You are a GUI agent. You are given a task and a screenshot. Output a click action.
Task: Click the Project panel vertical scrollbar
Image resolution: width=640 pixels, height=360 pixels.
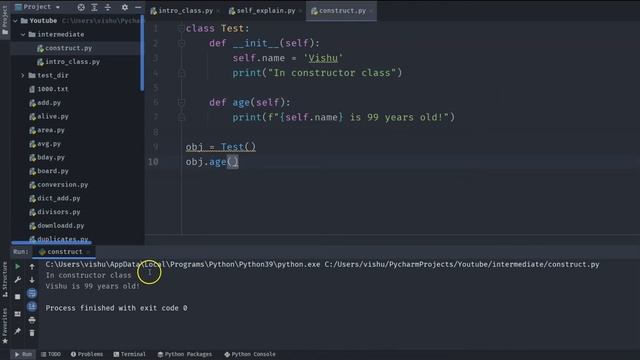[142, 53]
